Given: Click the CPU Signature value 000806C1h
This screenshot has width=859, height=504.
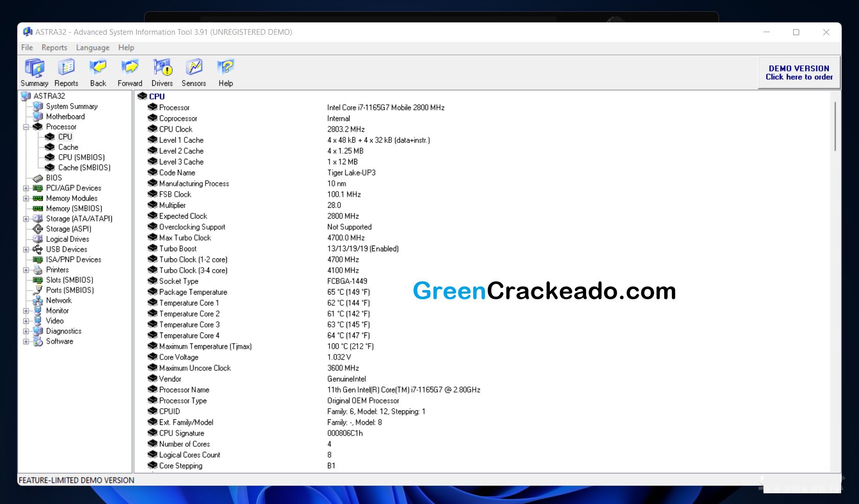Looking at the screenshot, I should (x=345, y=433).
